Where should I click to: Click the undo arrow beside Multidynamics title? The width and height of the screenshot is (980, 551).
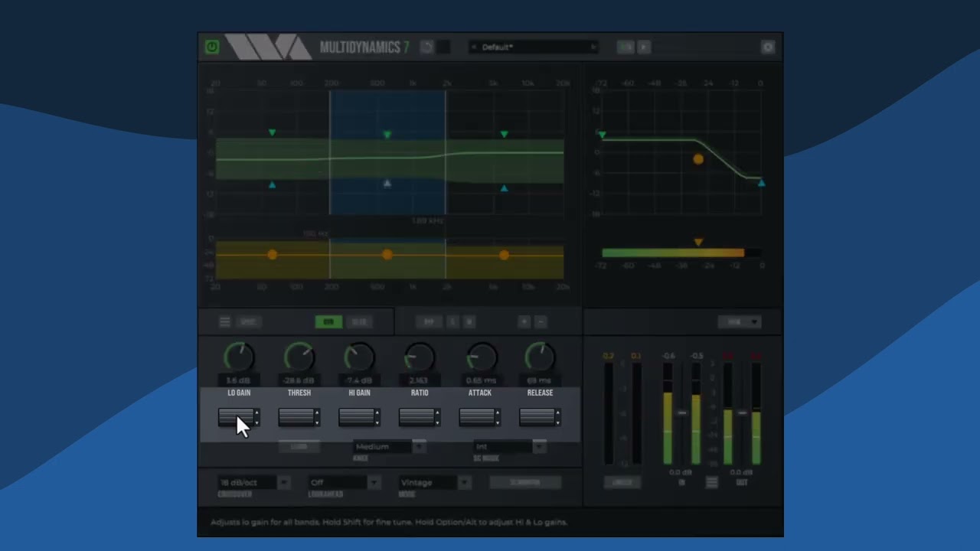[x=427, y=47]
